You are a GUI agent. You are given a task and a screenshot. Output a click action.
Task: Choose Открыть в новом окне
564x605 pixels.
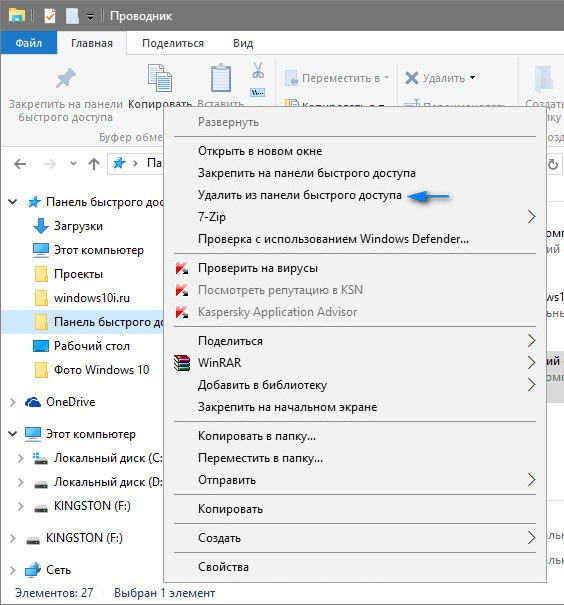pyautogui.click(x=355, y=151)
